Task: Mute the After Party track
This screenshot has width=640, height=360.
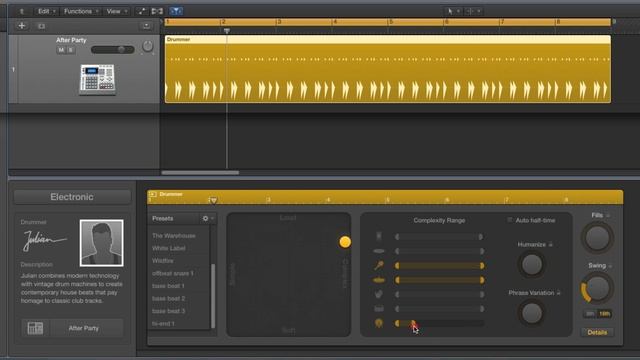Action: pos(61,50)
